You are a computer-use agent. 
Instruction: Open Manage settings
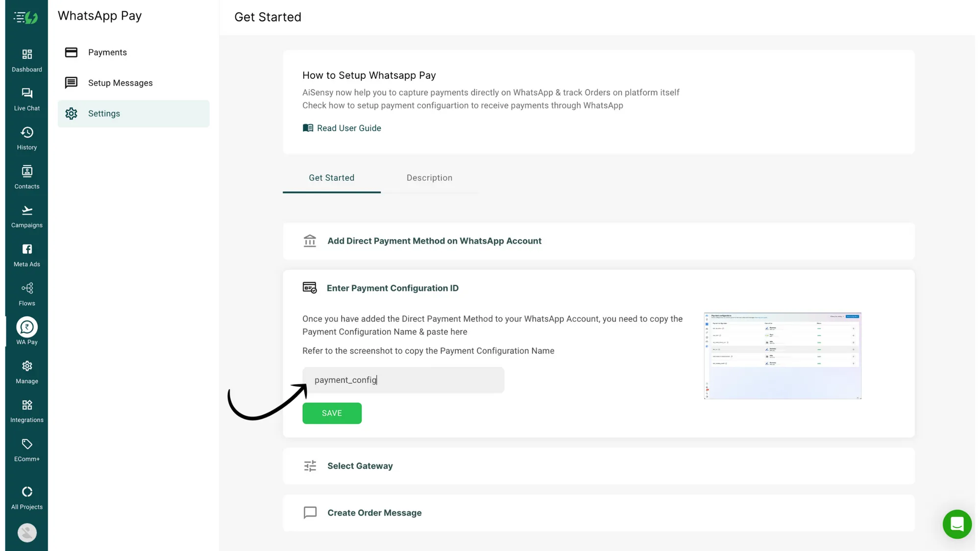point(26,372)
